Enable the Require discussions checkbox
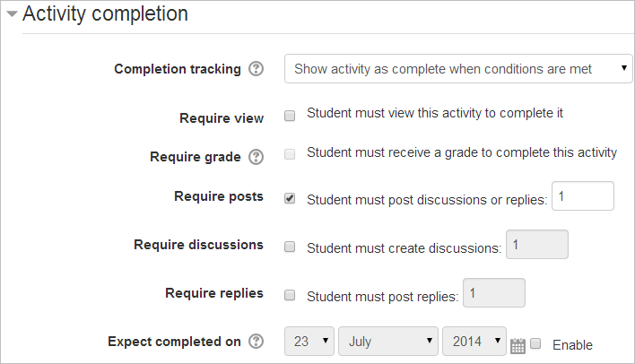The image size is (635, 364). [290, 247]
